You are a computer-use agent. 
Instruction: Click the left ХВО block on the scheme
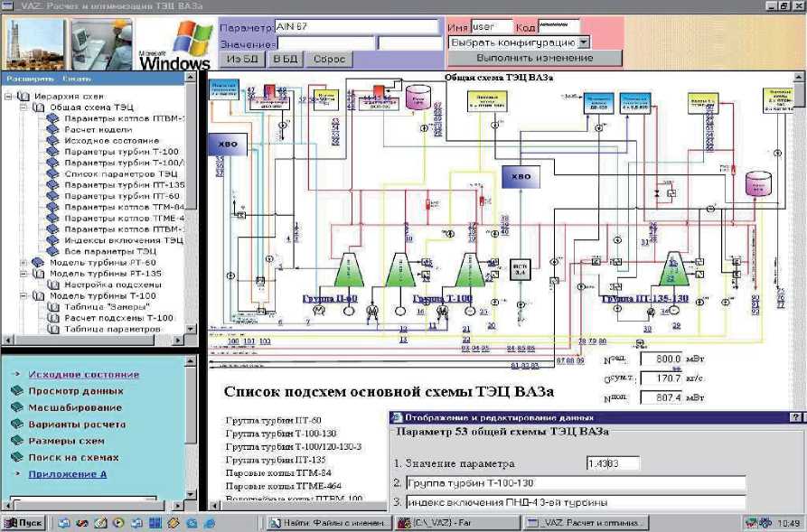pos(228,145)
